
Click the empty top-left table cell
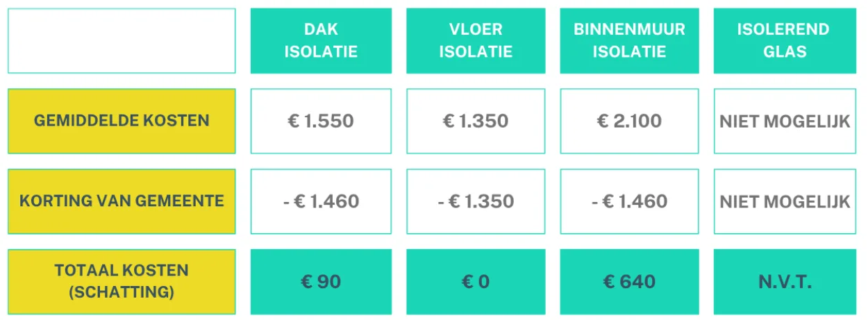pos(122,40)
